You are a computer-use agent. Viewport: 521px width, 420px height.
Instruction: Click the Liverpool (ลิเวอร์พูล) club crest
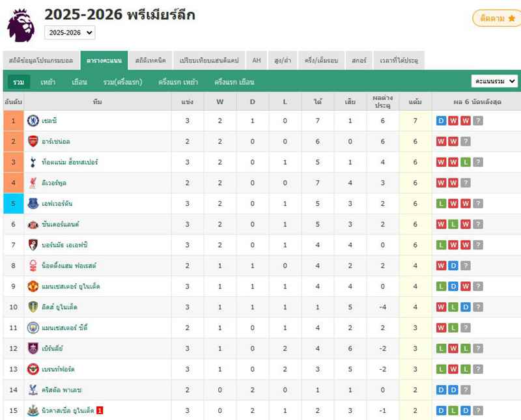(x=33, y=183)
